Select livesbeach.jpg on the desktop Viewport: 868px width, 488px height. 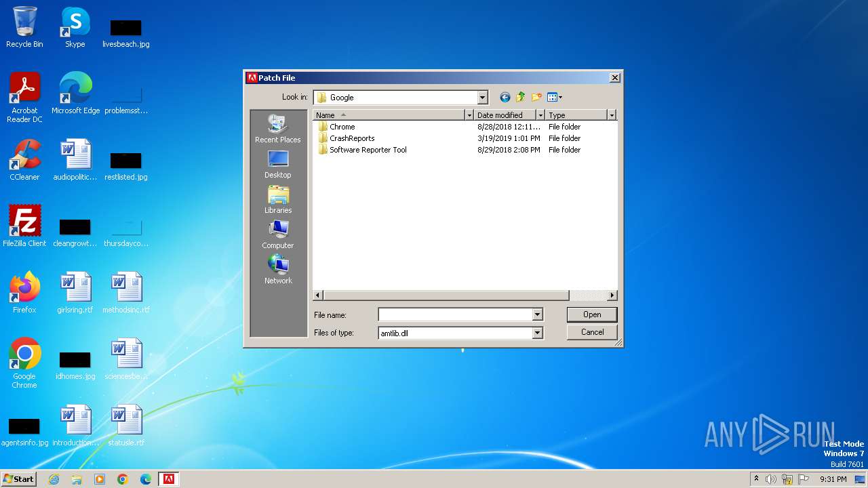(x=126, y=33)
